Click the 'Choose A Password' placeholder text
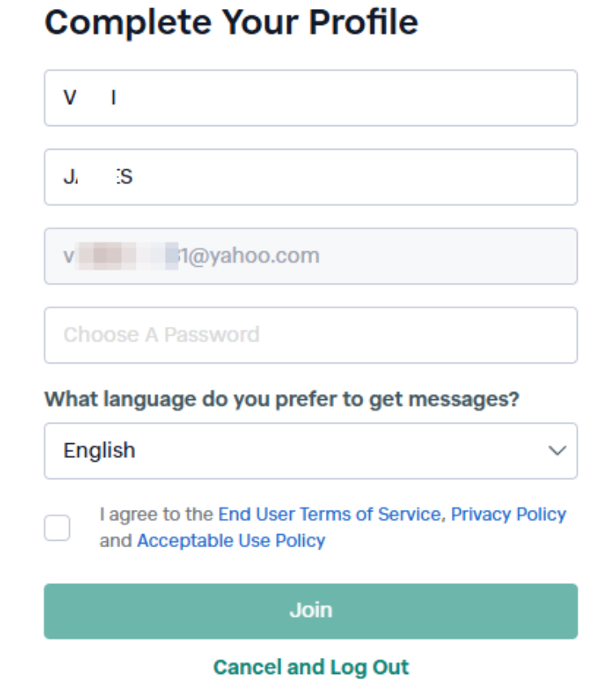 pos(161,335)
